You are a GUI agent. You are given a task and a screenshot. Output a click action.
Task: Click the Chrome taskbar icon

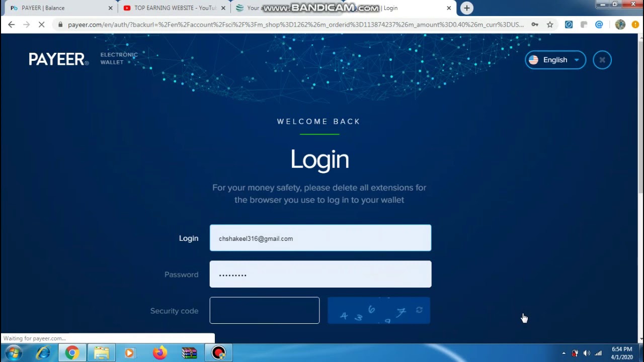[72, 353]
